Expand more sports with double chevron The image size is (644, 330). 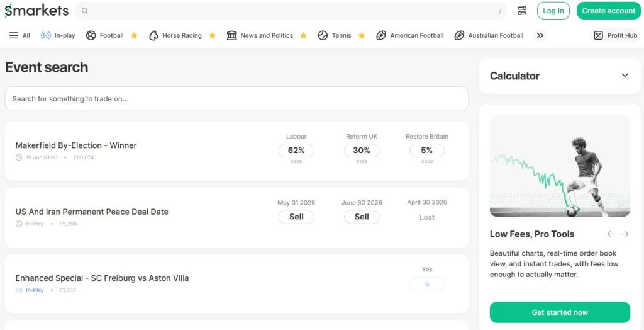click(x=540, y=35)
